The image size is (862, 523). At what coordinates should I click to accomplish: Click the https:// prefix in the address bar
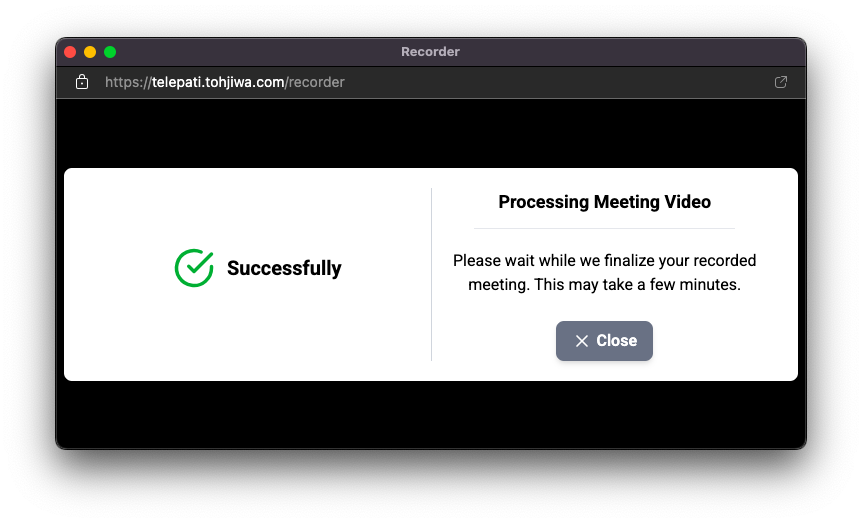[x=128, y=82]
